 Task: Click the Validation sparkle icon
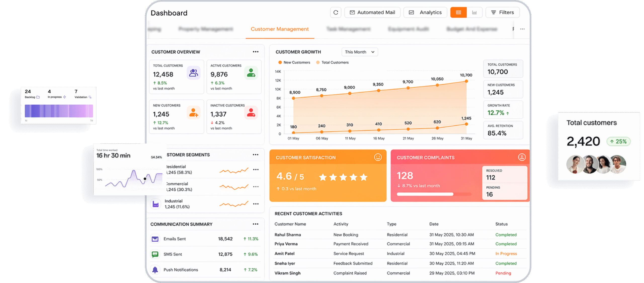(90, 97)
